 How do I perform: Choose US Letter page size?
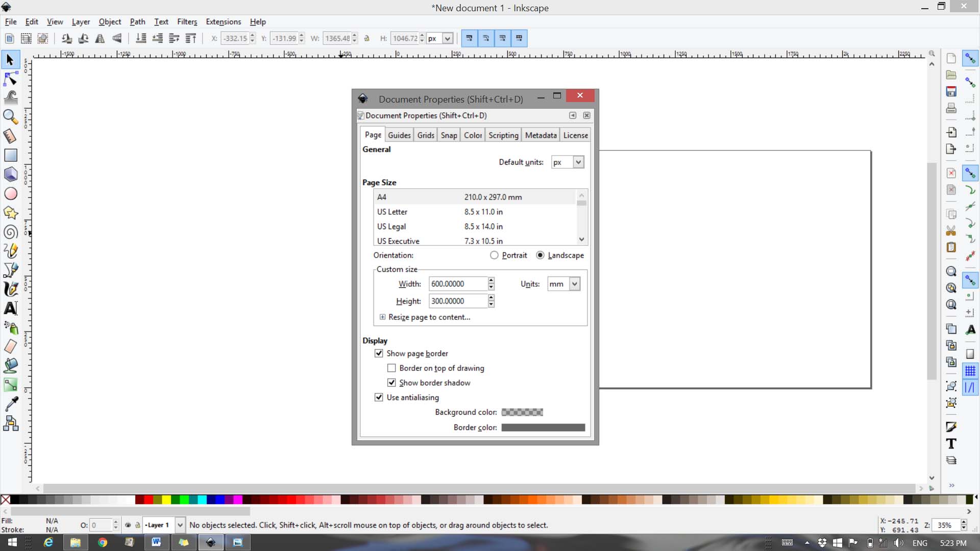(x=475, y=212)
